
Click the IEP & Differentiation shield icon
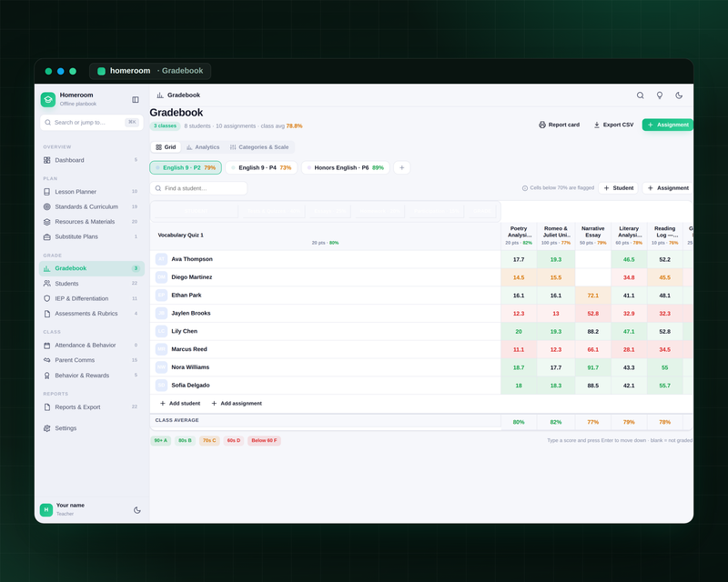coord(47,298)
